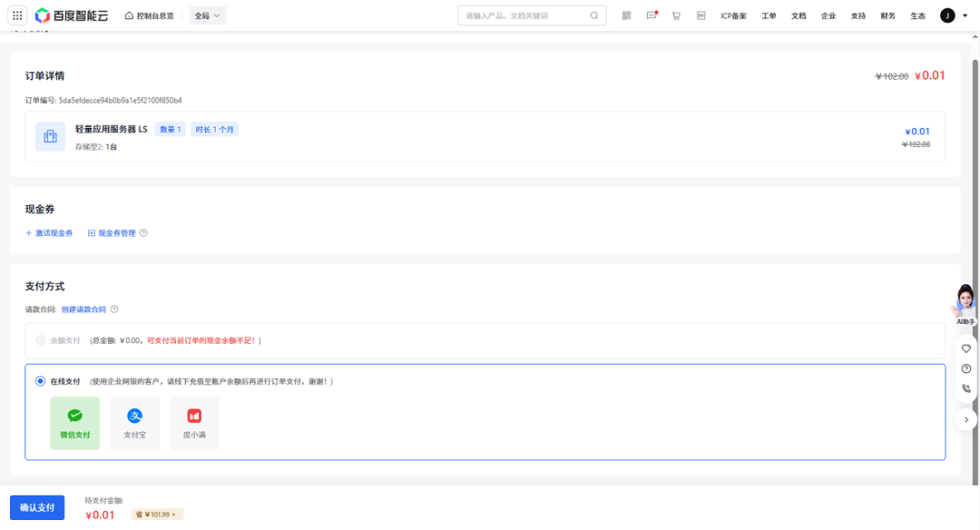Screen dimensions: 980x530
Task: Click the 确认支付 button
Action: (37, 507)
